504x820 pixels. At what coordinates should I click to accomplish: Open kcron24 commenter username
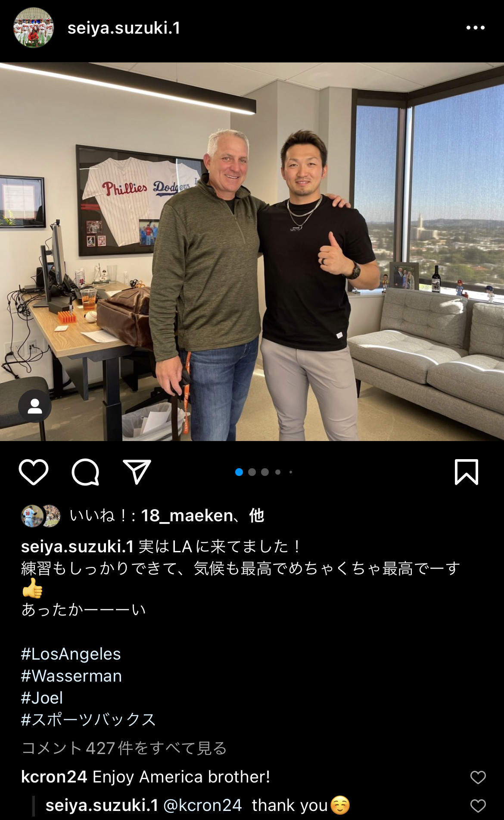(54, 777)
